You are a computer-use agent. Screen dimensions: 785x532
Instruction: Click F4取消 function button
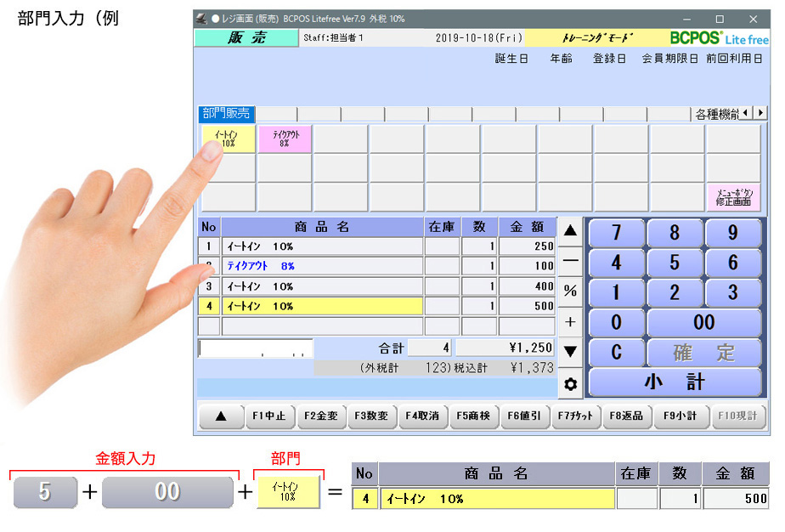click(421, 416)
